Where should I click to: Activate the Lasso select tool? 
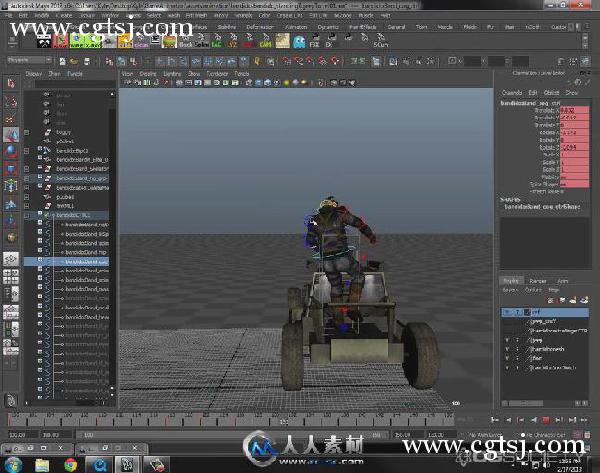click(11, 101)
